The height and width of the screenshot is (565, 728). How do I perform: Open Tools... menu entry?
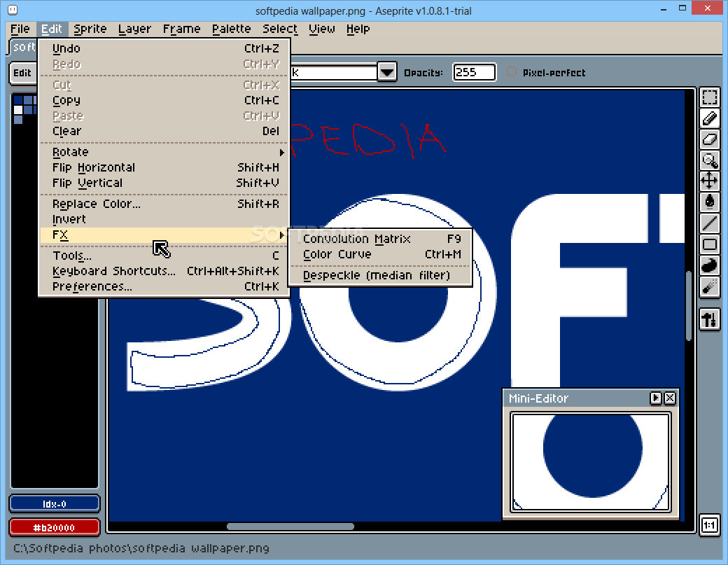point(164,256)
